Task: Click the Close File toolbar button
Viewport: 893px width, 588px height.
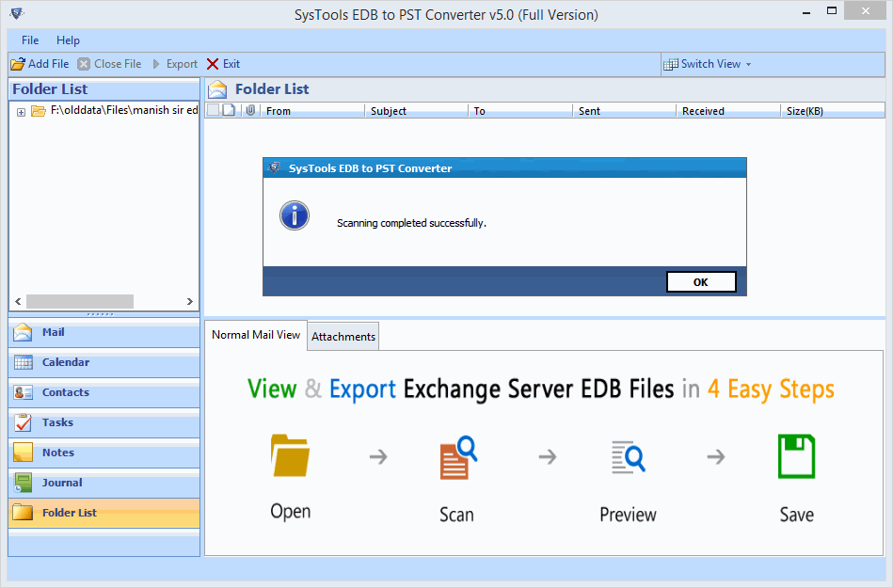Action: 109,64
